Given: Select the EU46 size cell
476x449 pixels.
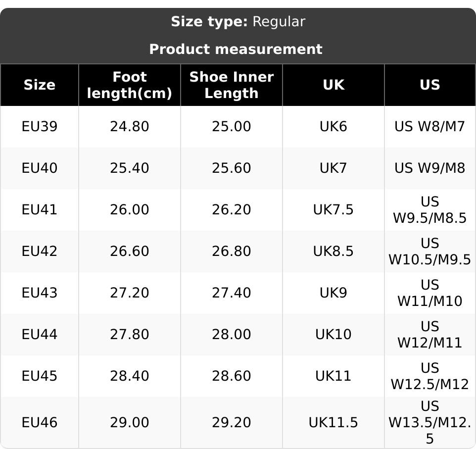Looking at the screenshot, I should [40, 423].
